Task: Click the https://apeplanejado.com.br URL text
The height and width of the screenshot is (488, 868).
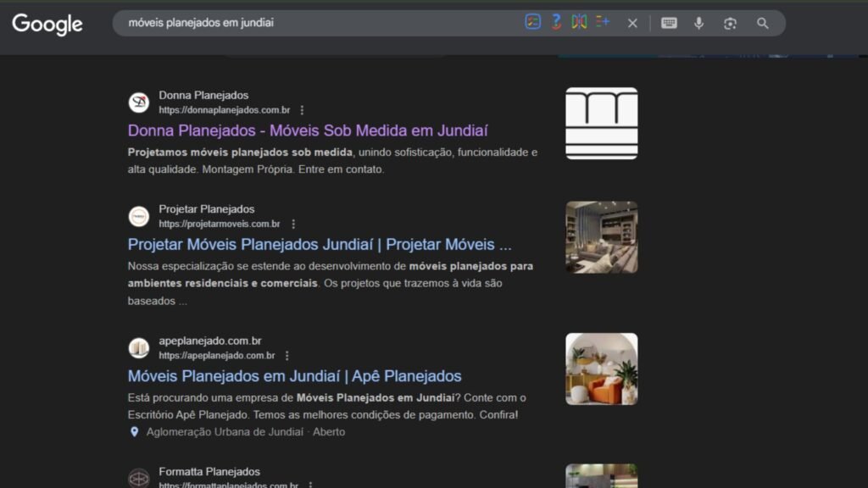Action: pyautogui.click(x=216, y=356)
